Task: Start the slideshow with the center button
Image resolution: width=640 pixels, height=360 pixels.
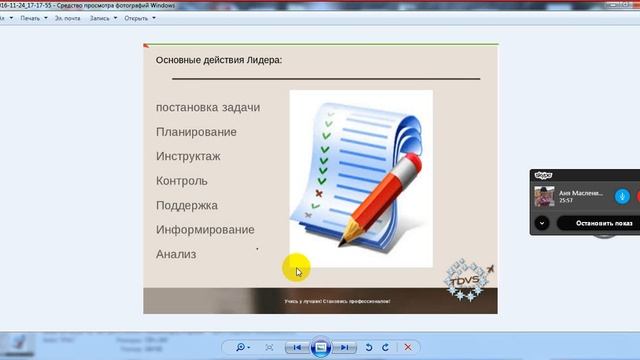Action: coord(321,347)
